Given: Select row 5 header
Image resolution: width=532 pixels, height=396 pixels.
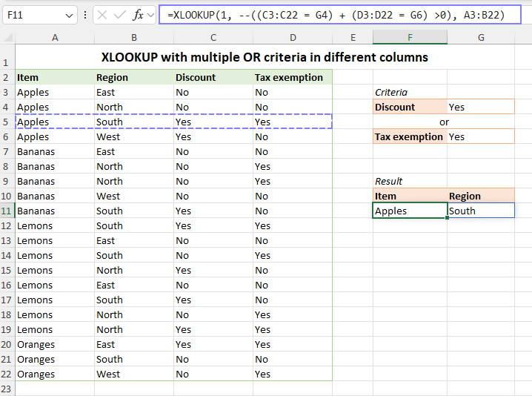Looking at the screenshot, I should tap(7, 122).
